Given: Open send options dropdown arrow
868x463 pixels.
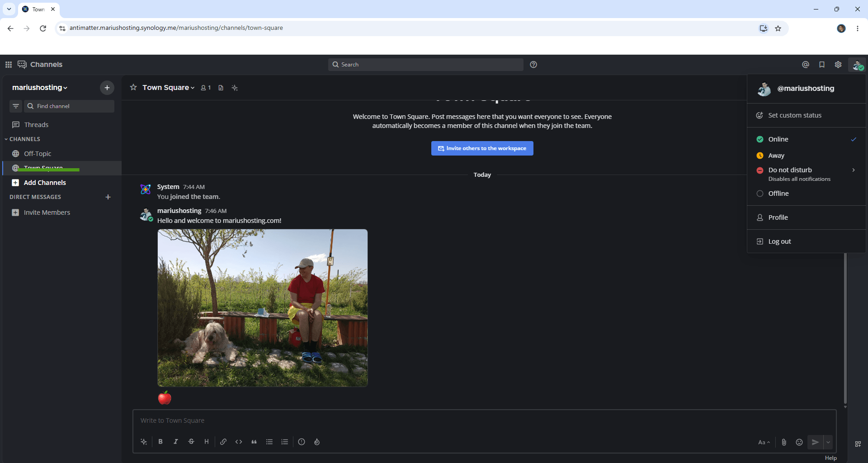Looking at the screenshot, I should coord(828,442).
